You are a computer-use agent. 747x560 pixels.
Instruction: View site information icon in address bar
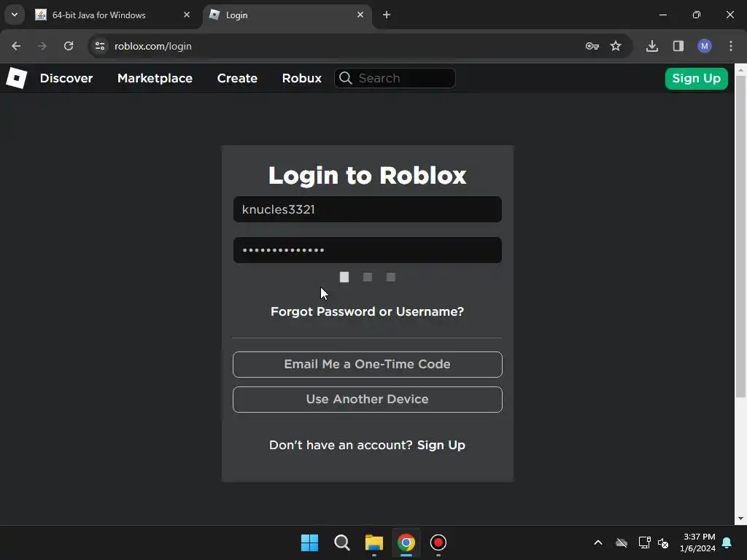tap(99, 46)
